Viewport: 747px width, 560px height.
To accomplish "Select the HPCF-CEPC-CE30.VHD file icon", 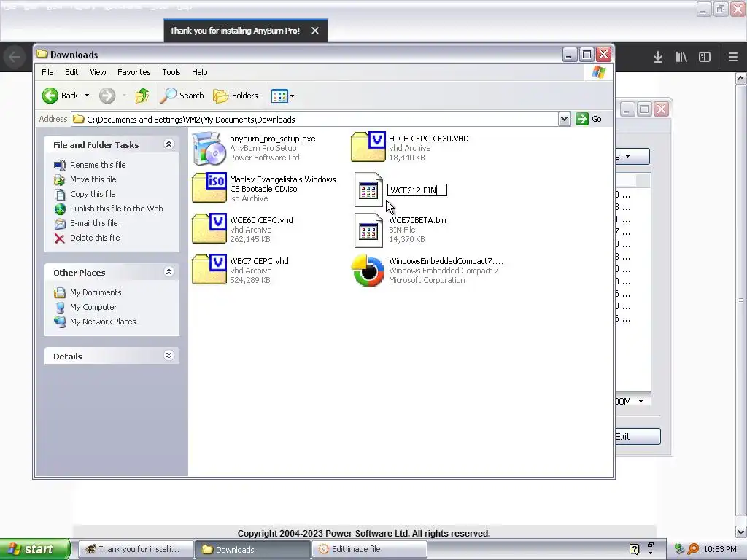I will (368, 147).
